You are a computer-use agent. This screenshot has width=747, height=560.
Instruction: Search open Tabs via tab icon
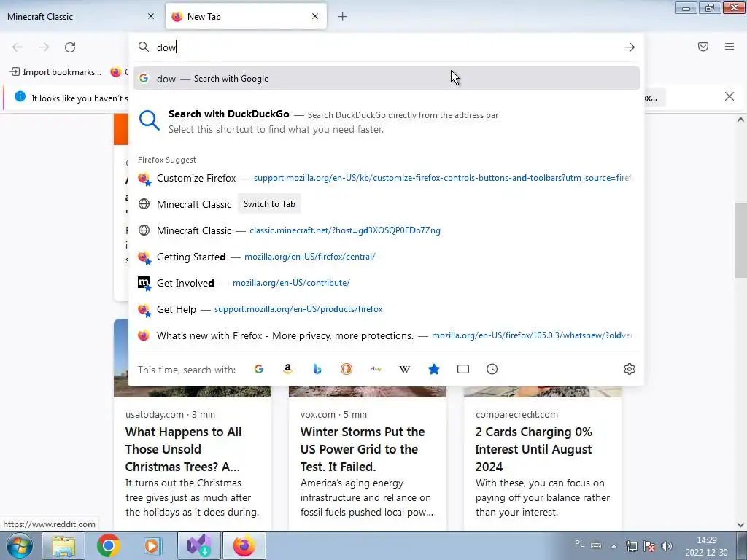463,369
